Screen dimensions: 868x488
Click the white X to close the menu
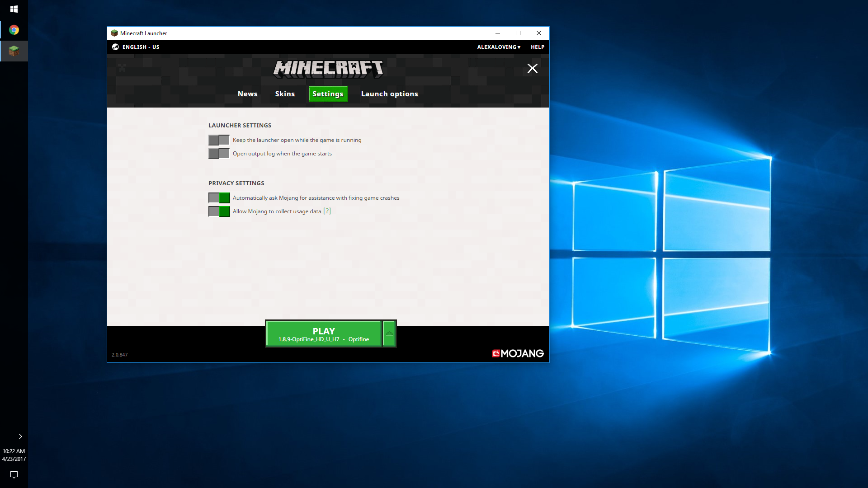point(532,68)
